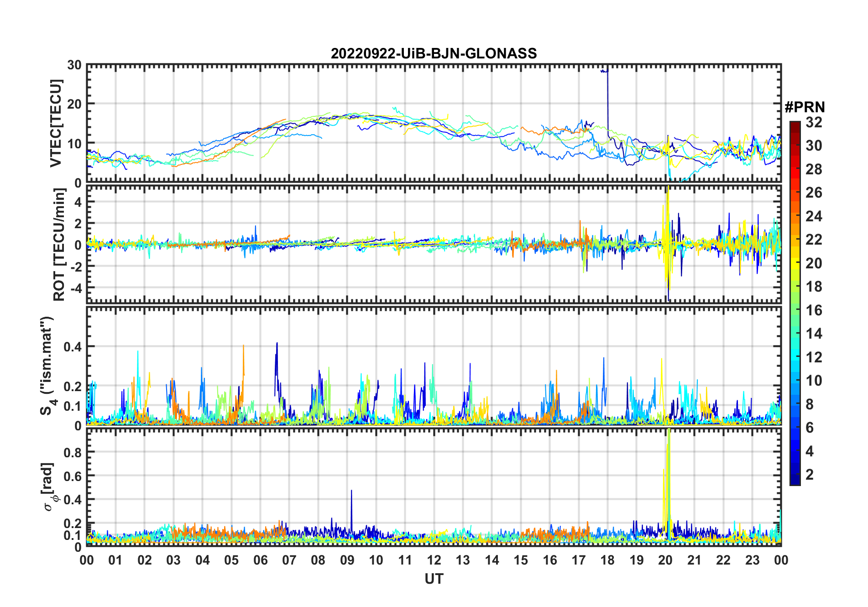Click the UT x-axis label

click(x=434, y=579)
